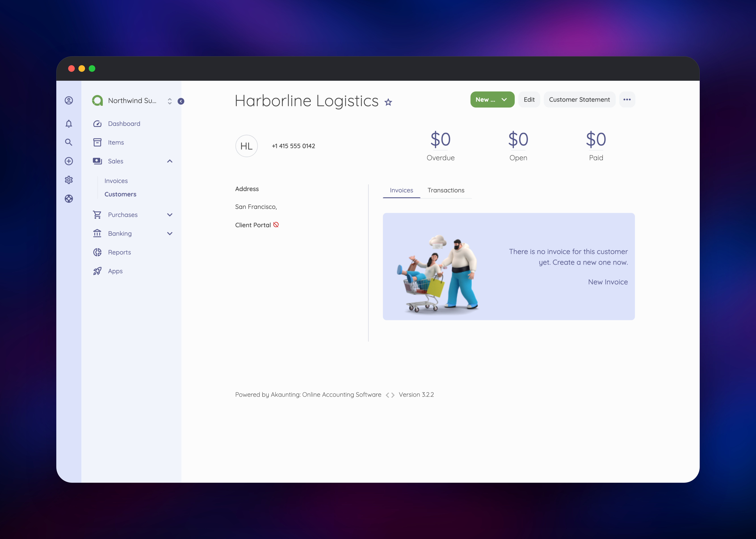This screenshot has height=539, width=756.
Task: Click the code brackets icon in footer
Action: [x=390, y=395]
